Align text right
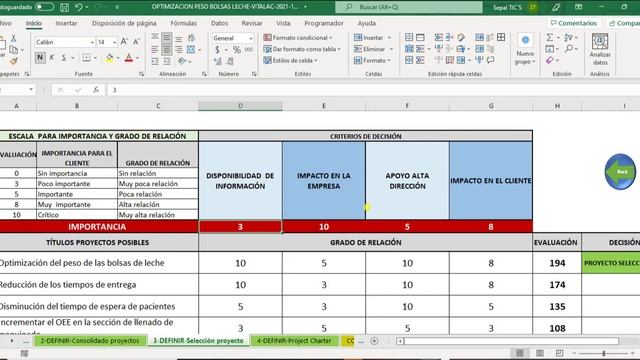Screen dimensions: 640x360 pyautogui.click(x=179, y=50)
